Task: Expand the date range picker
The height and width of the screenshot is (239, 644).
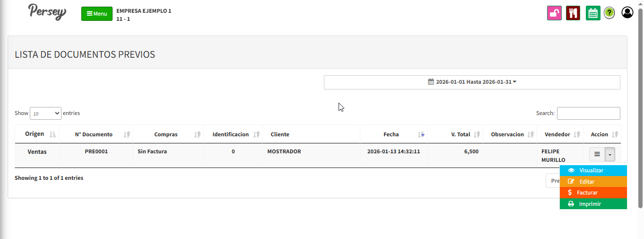Action: (471, 82)
